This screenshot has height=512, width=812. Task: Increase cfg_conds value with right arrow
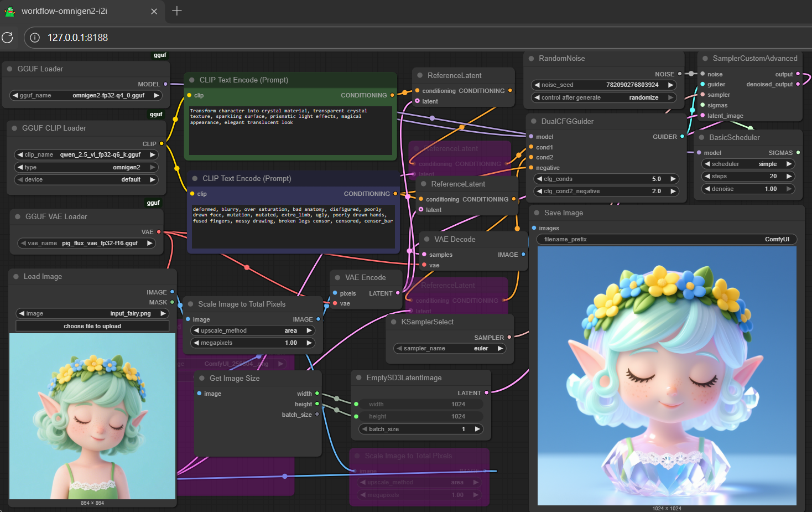click(x=673, y=179)
